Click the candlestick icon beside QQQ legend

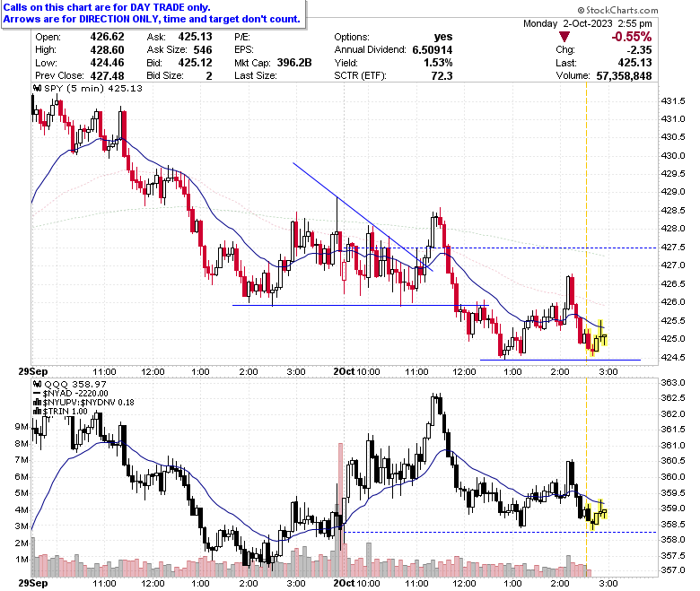click(37, 384)
